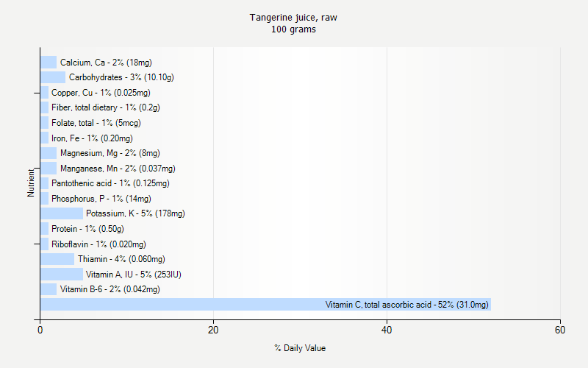Screen dimensions: 588x368
Task: Click the Pantothenic acid label
Action: [110, 183]
